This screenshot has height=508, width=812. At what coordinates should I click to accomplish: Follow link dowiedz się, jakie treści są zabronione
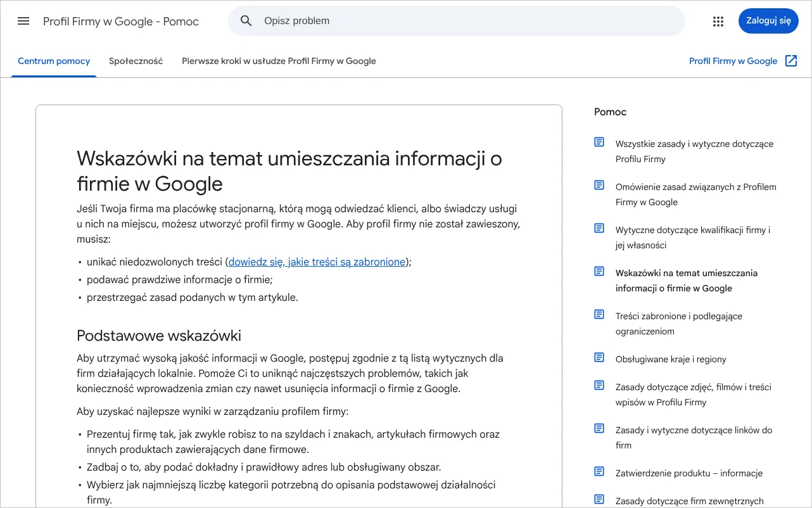click(317, 262)
